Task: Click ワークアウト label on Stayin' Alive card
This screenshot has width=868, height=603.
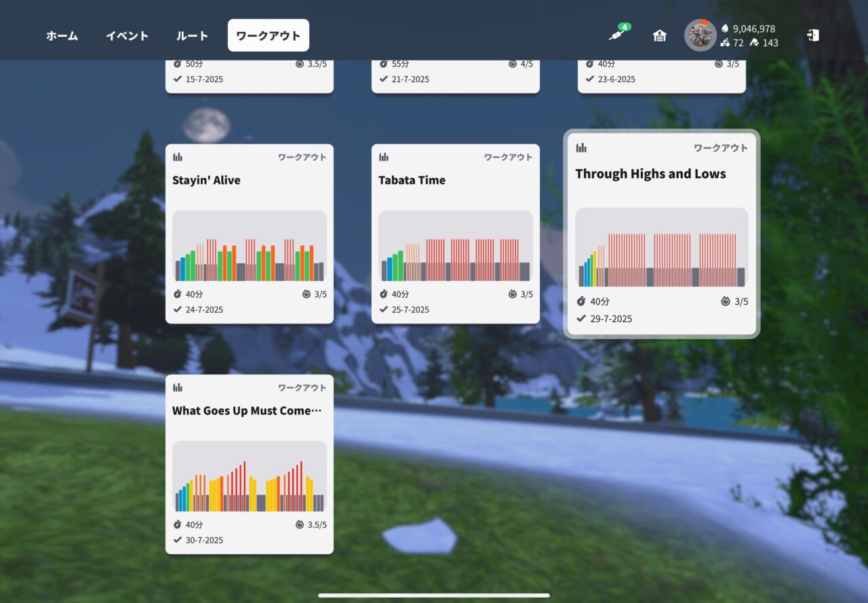Action: pyautogui.click(x=300, y=157)
